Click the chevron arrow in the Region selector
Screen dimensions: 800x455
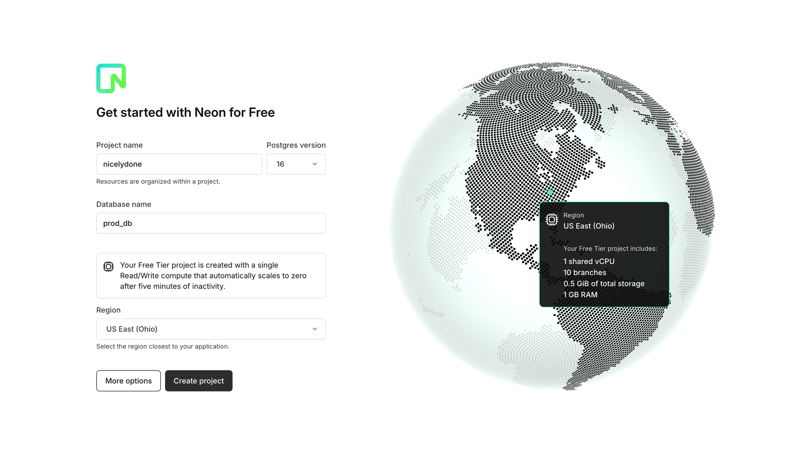[x=314, y=329]
